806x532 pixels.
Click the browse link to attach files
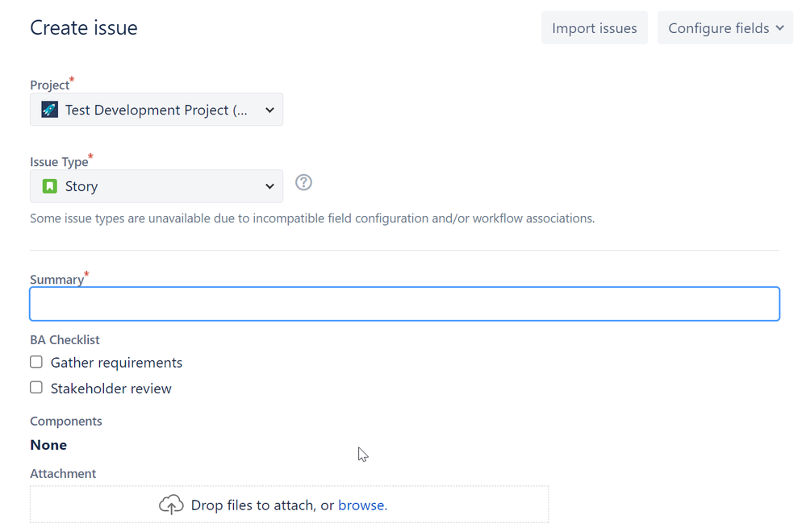click(x=362, y=505)
